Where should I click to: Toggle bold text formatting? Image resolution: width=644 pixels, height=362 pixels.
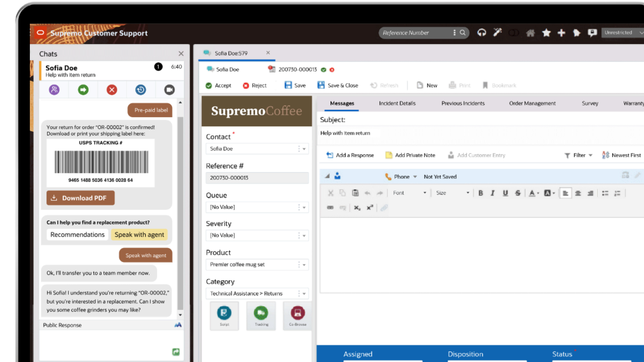pyautogui.click(x=480, y=193)
